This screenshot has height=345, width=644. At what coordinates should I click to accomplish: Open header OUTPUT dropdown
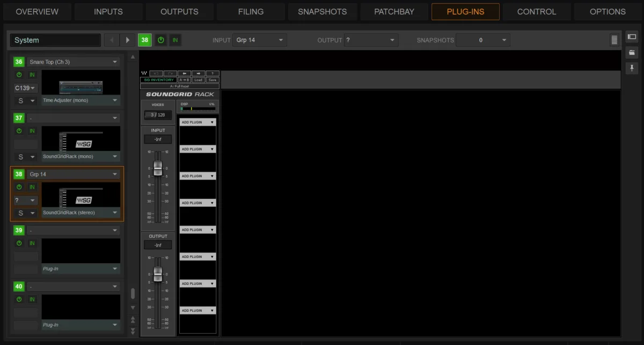(x=371, y=40)
